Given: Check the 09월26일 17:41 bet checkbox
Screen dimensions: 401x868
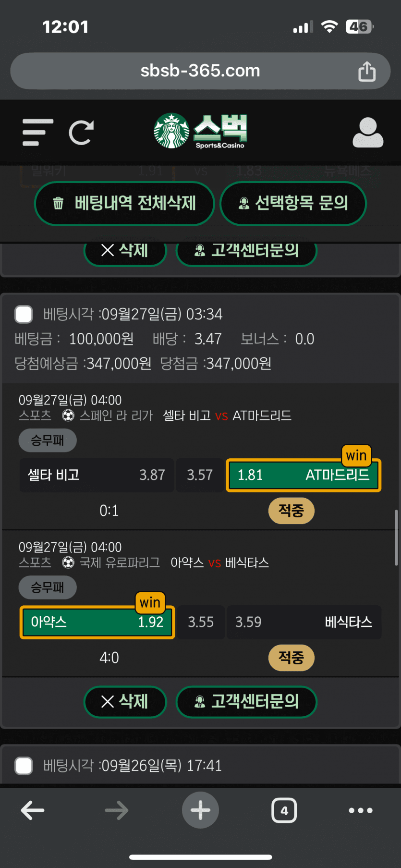Looking at the screenshot, I should pos(24,766).
